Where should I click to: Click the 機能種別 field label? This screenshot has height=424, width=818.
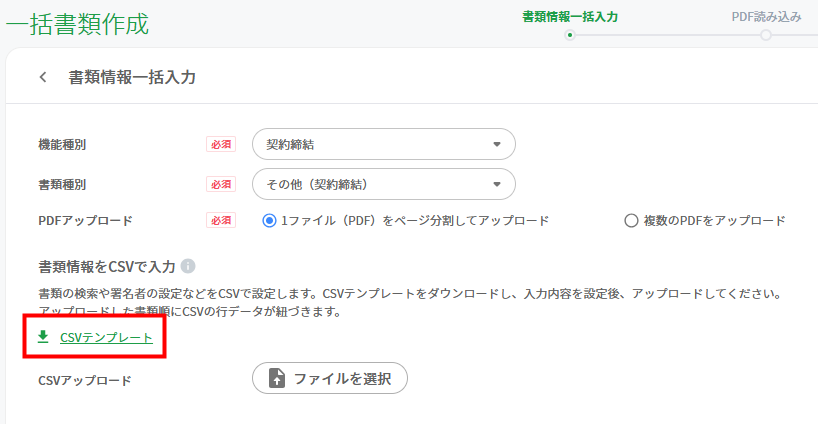[x=62, y=144]
